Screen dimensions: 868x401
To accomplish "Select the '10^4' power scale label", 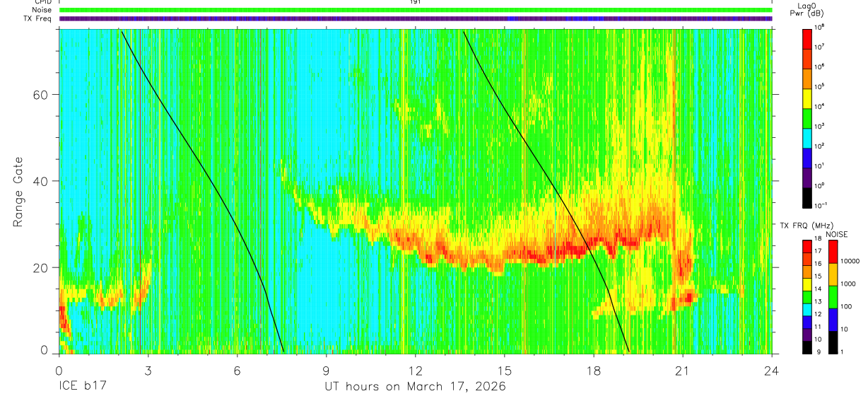I will click(820, 106).
